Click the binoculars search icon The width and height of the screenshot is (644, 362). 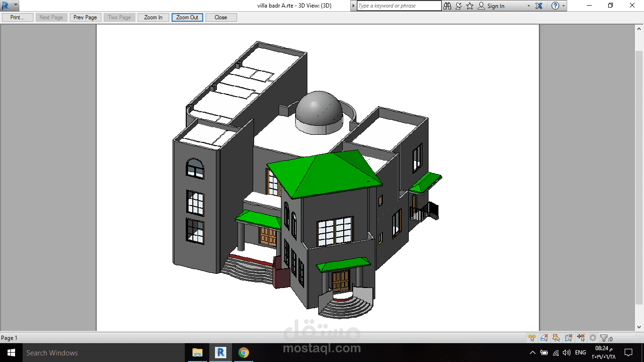(447, 6)
